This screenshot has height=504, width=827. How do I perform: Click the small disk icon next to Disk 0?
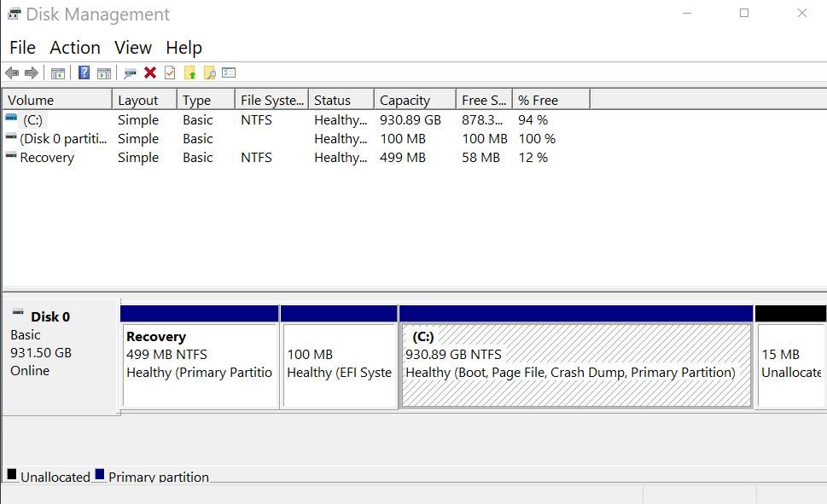coord(18,311)
